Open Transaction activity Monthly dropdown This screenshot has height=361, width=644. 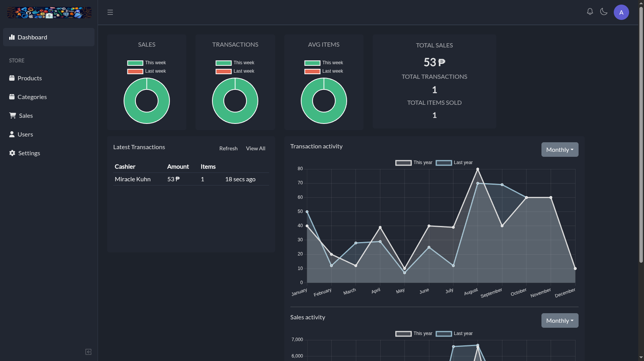pos(560,150)
